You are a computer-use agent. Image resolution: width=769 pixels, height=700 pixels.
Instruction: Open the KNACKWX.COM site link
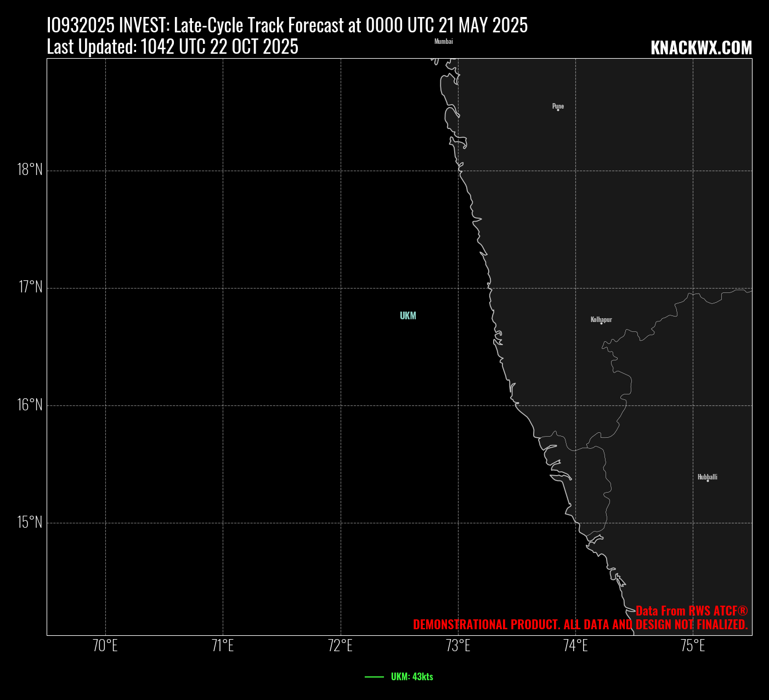pyautogui.click(x=700, y=48)
